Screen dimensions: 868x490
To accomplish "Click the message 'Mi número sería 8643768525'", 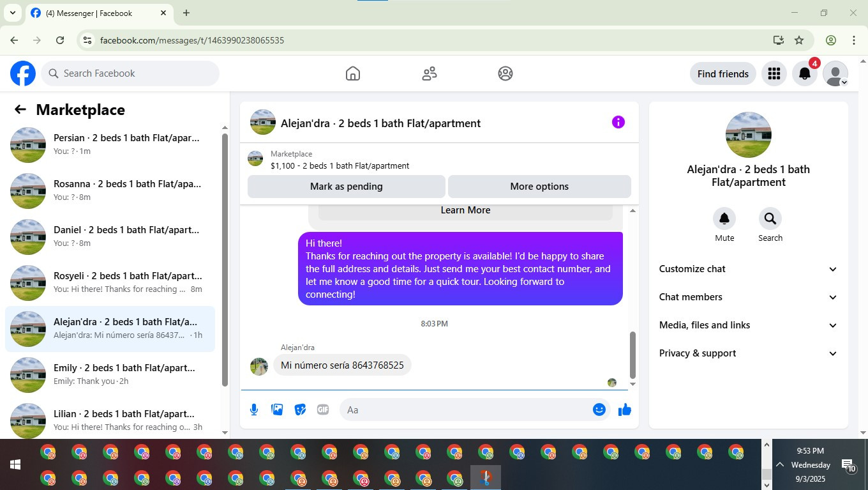I will tap(342, 365).
